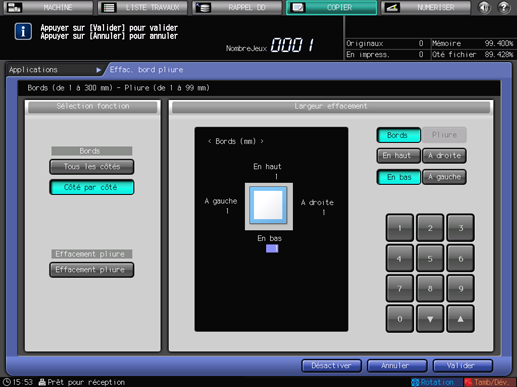Click the Mémoire 99.400% value
Image resolution: width=517 pixels, height=387 pixels.
point(499,43)
